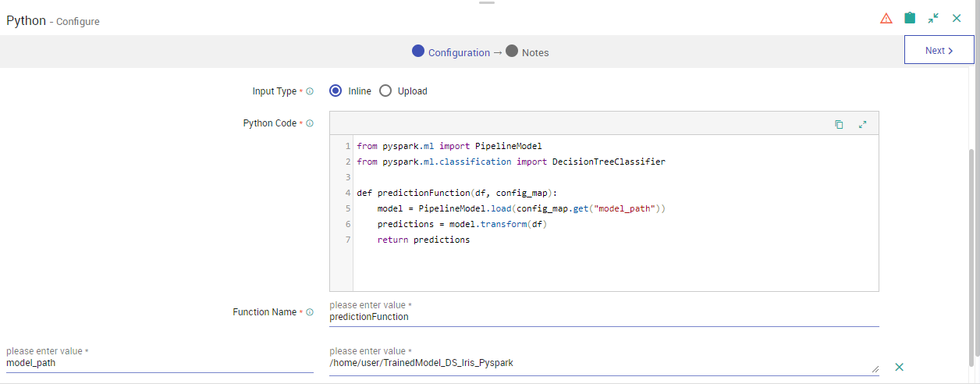This screenshot has height=384, width=980.
Task: Click code line importing DecisionTreeClassifier
Action: [511, 162]
